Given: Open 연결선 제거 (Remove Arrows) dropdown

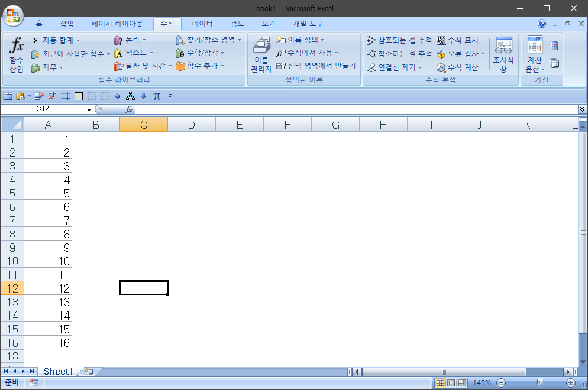Looking at the screenshot, I should click(x=420, y=67).
